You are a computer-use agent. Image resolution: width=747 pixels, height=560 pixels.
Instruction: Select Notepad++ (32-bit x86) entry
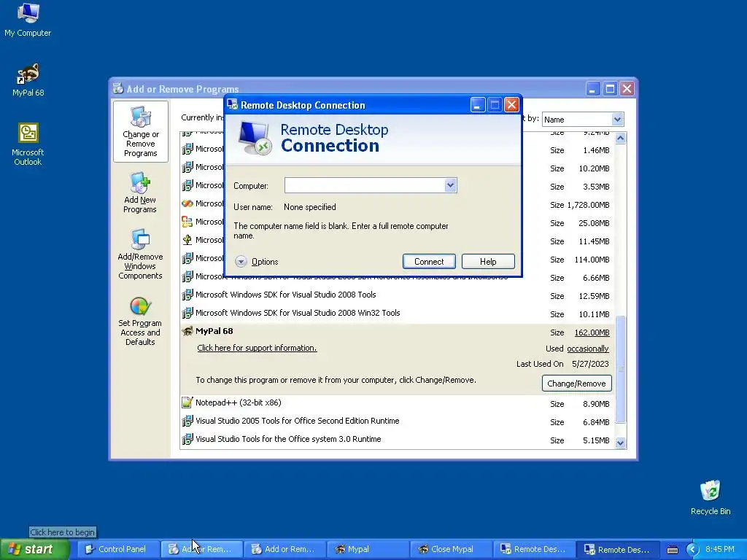click(397, 403)
